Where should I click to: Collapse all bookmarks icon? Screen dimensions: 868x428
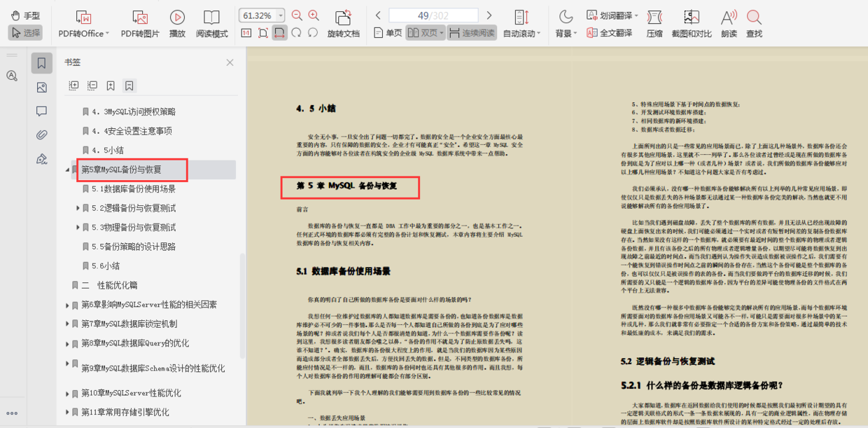(x=92, y=85)
